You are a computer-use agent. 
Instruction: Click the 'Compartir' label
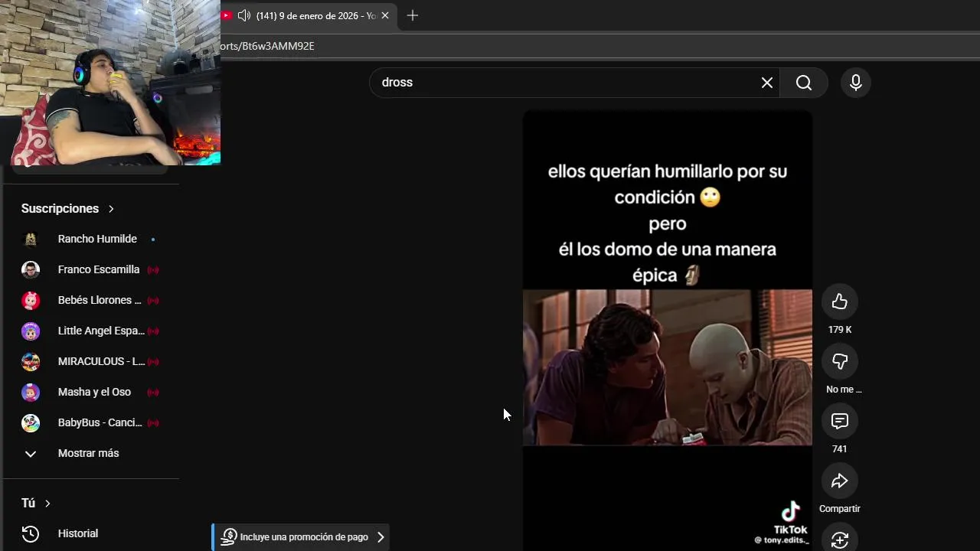840,509
